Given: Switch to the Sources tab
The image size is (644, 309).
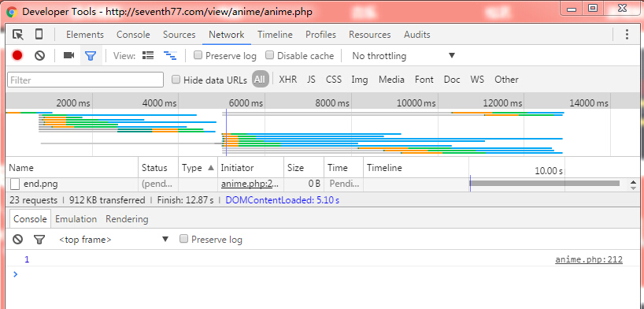Looking at the screenshot, I should (179, 35).
